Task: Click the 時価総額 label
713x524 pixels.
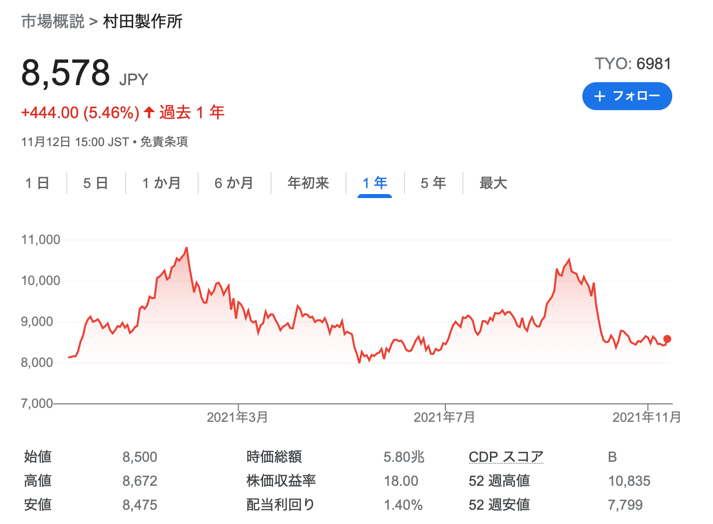Action: [274, 456]
